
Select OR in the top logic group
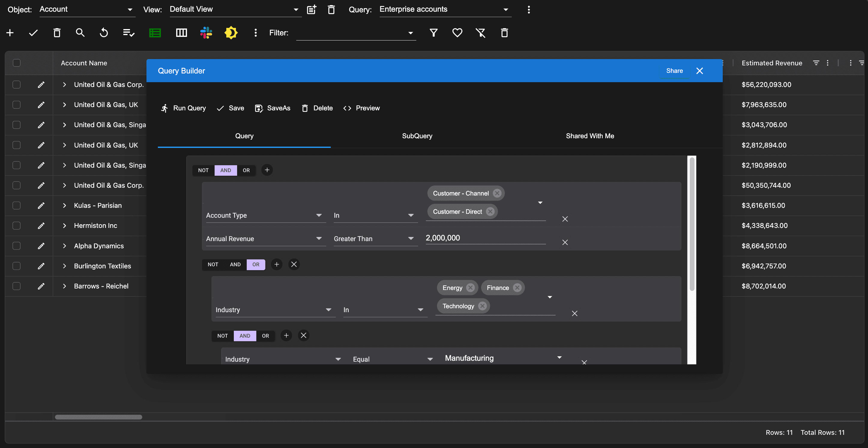tap(246, 170)
